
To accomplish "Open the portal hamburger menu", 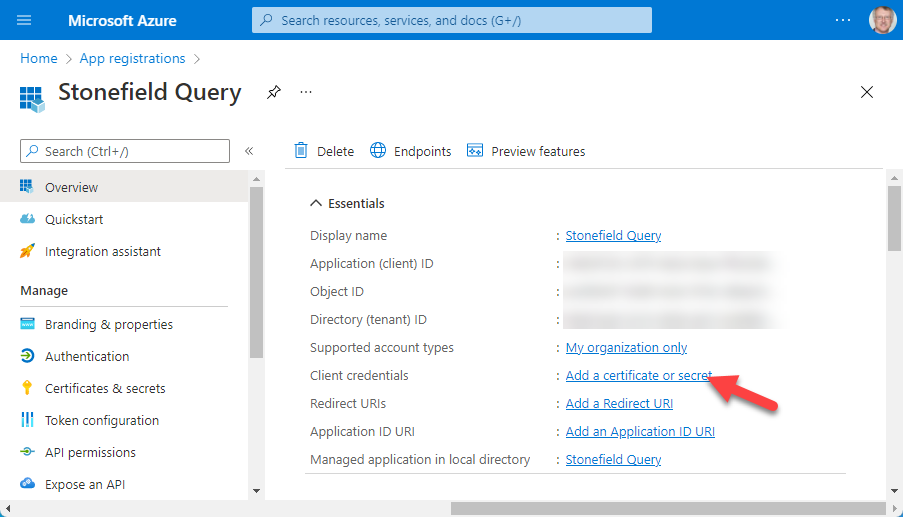I will tap(24, 20).
